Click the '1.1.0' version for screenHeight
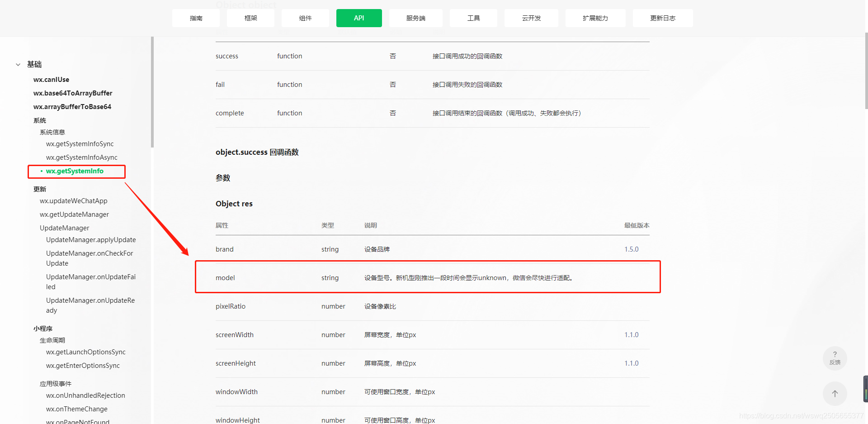The image size is (868, 424). 632,363
